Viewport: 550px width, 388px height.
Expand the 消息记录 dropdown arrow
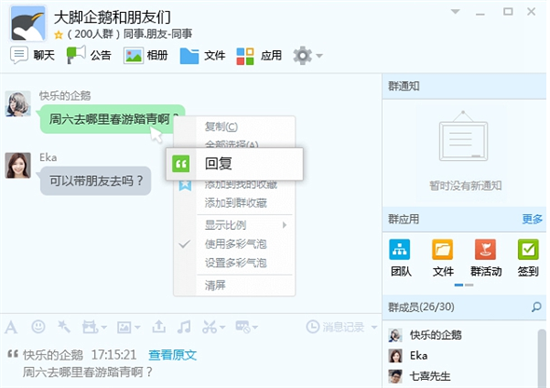[374, 327]
